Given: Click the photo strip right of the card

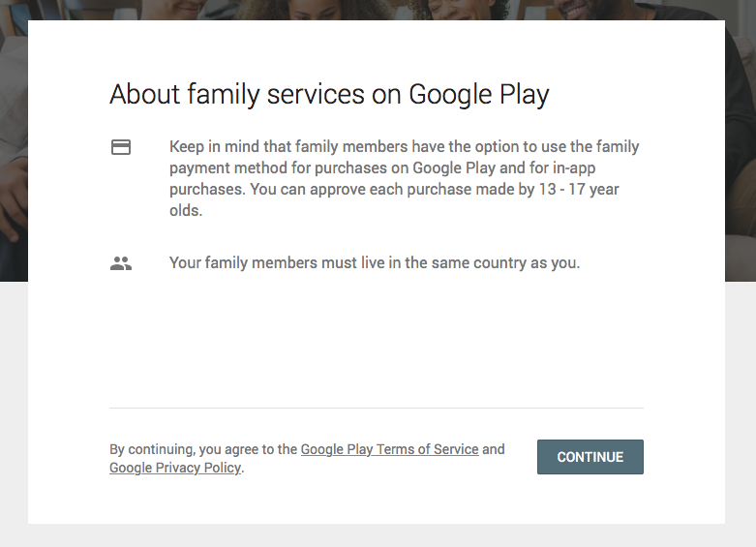Looking at the screenshot, I should coord(741,145).
